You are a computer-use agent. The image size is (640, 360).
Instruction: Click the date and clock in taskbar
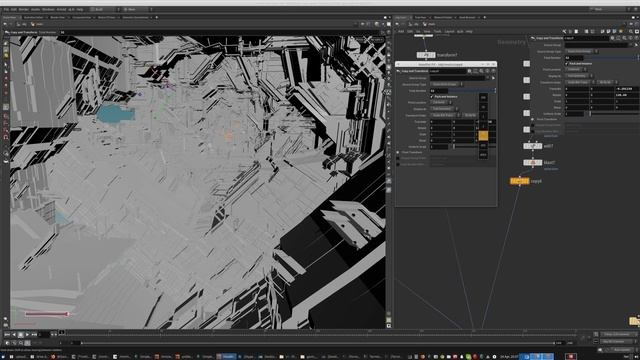coord(508,356)
